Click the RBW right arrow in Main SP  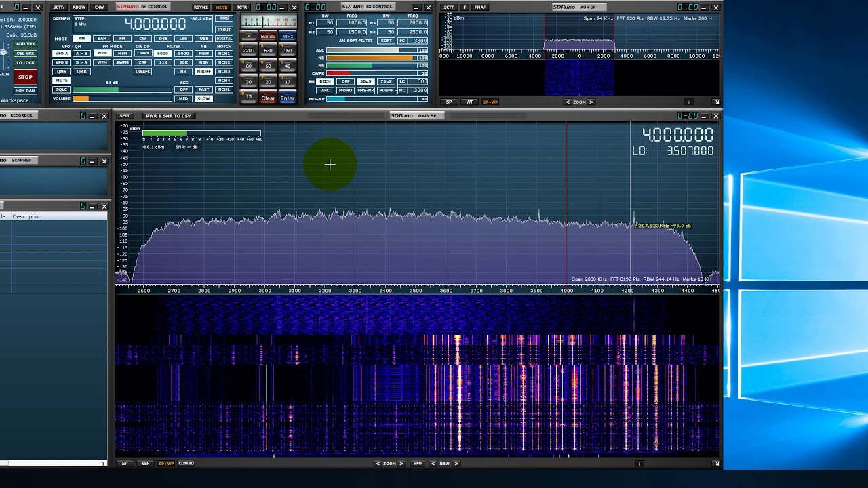point(456,464)
